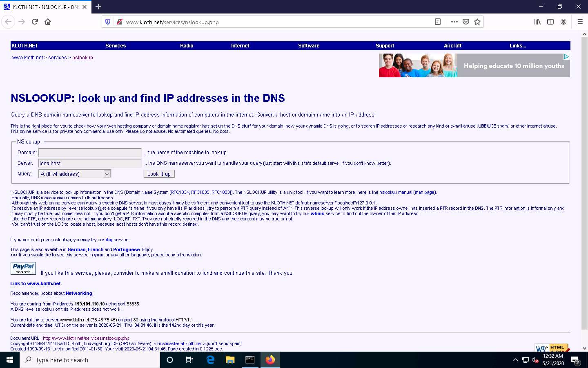The image size is (588, 368).
Task: Open the Firefox hamburger menu
Action: 580,22
